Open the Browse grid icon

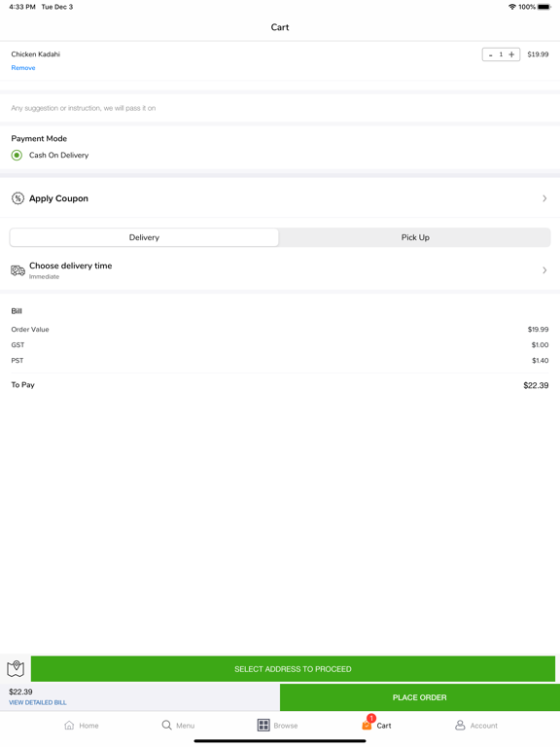click(263, 725)
